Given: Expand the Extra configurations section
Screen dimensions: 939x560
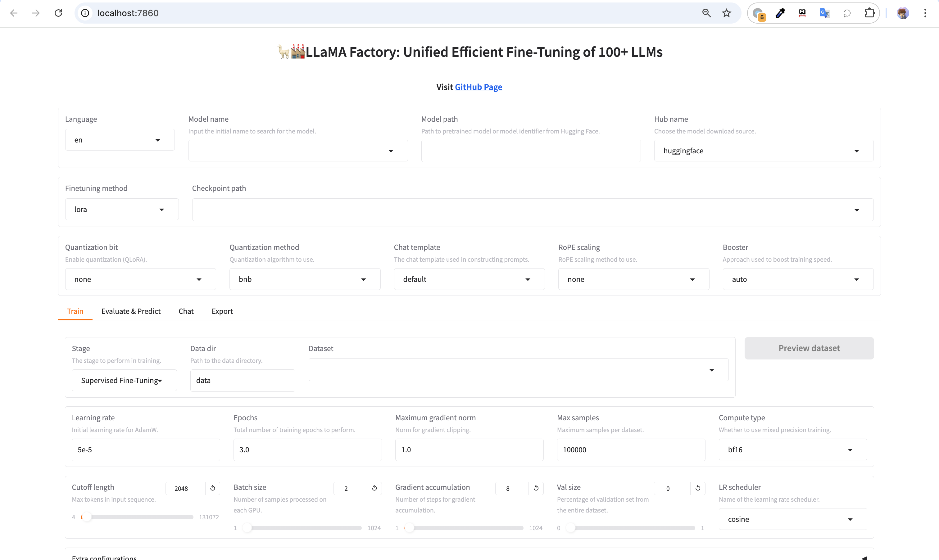Looking at the screenshot, I should pyautogui.click(x=469, y=556).
